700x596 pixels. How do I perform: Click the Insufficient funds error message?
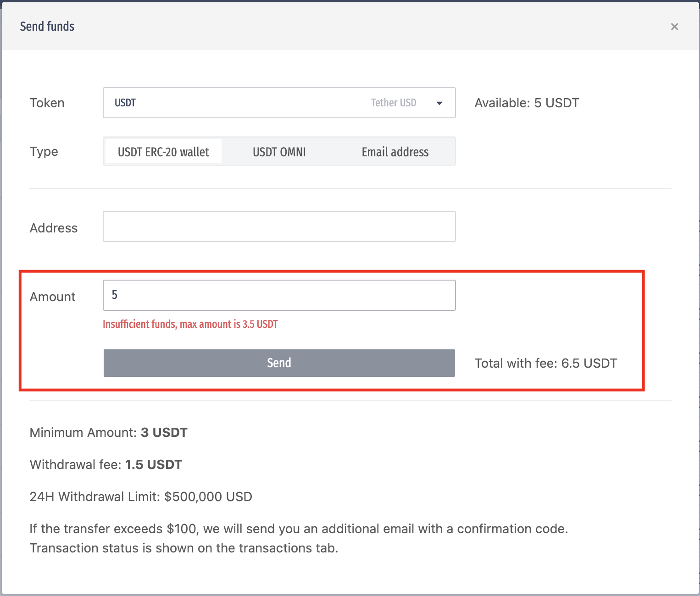click(x=190, y=324)
